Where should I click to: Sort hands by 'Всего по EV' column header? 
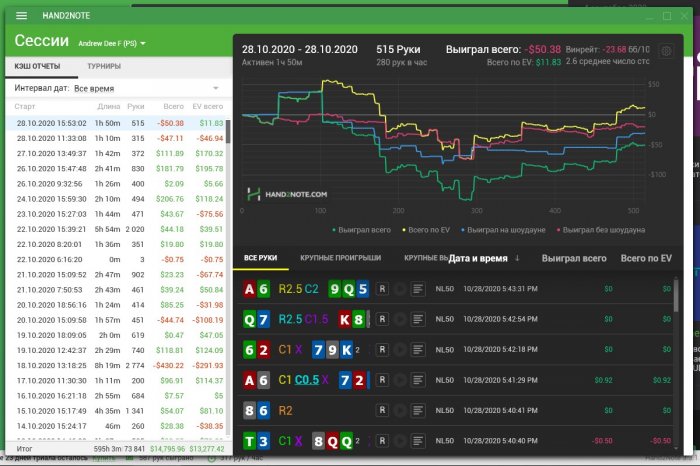(646, 258)
